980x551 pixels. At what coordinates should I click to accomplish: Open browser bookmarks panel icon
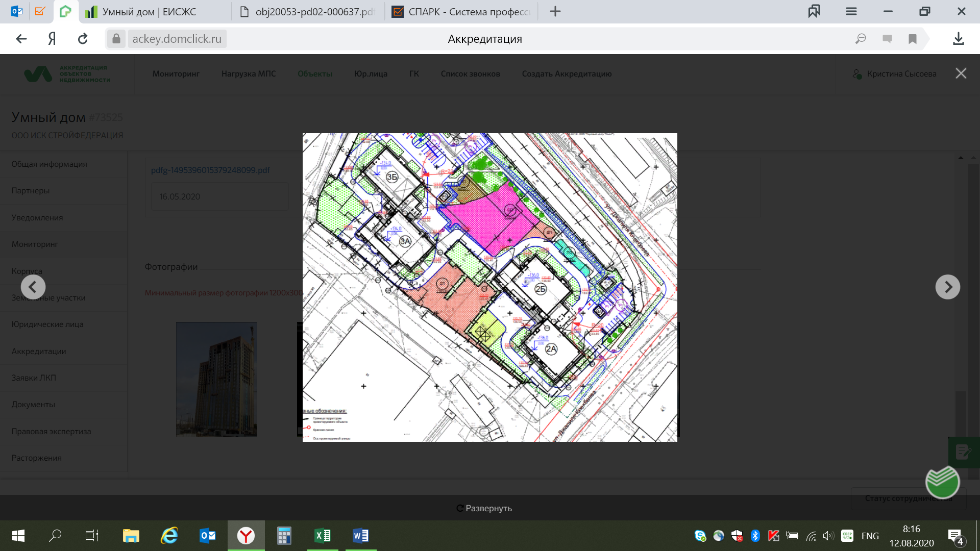pos(814,11)
